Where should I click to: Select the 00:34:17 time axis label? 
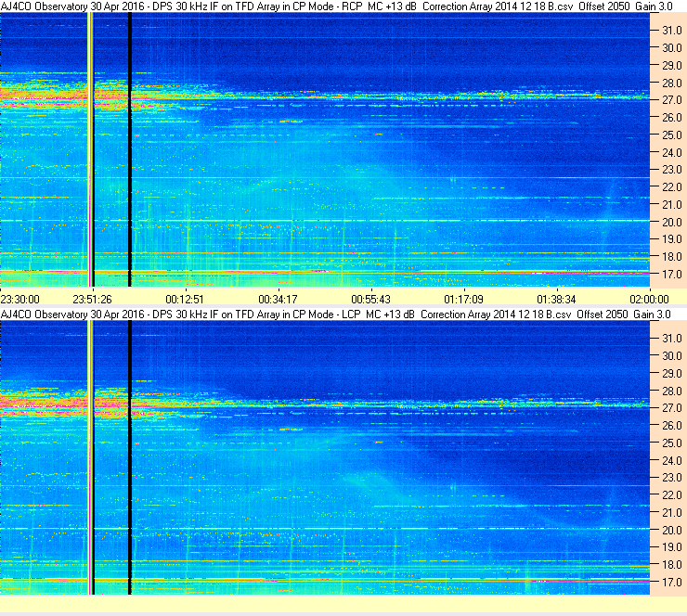(278, 300)
